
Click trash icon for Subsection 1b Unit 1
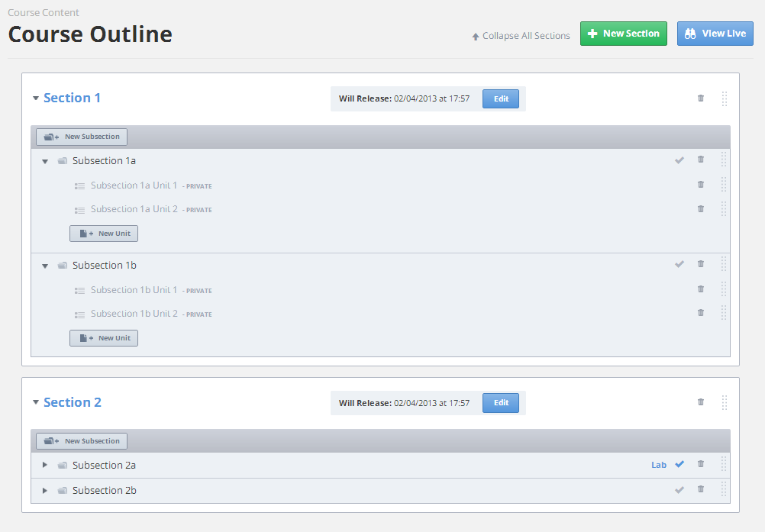click(701, 289)
